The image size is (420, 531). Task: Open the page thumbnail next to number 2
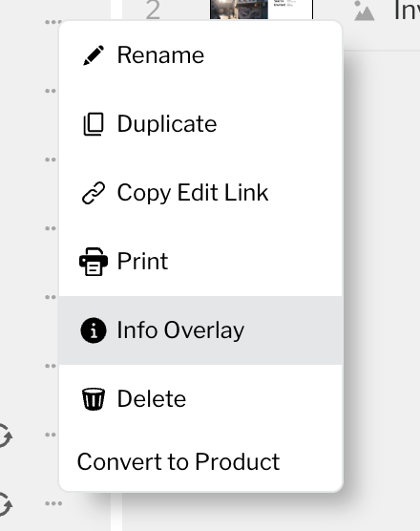tap(262, 10)
